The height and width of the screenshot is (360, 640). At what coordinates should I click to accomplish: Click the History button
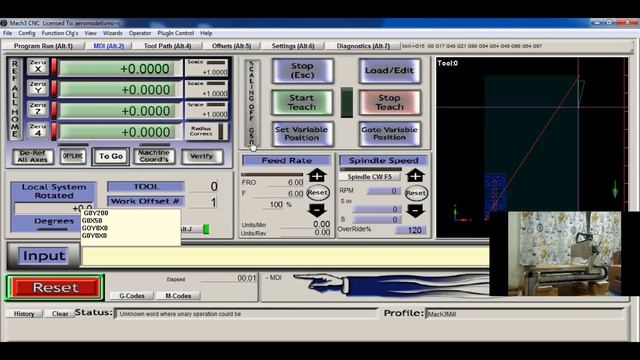[24, 313]
